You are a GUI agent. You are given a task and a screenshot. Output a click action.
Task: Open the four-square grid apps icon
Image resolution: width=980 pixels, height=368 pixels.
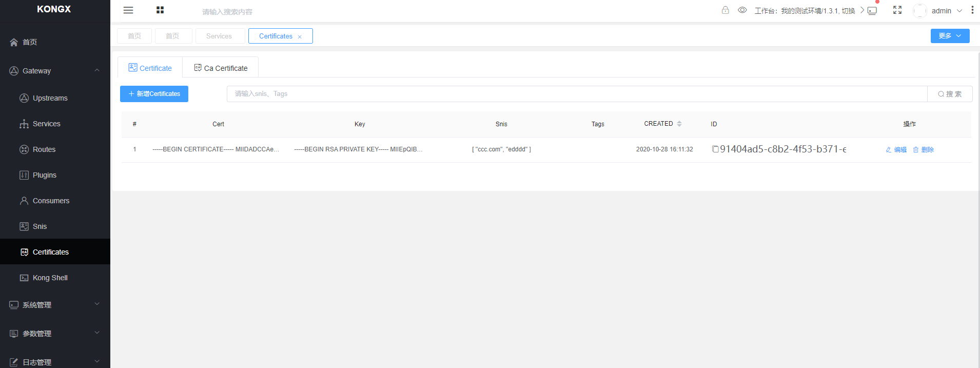click(160, 10)
